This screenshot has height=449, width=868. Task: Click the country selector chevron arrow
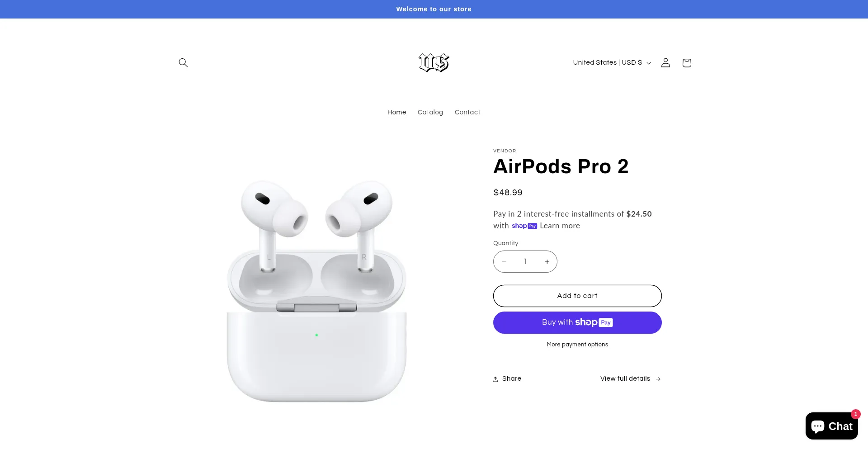coord(649,63)
